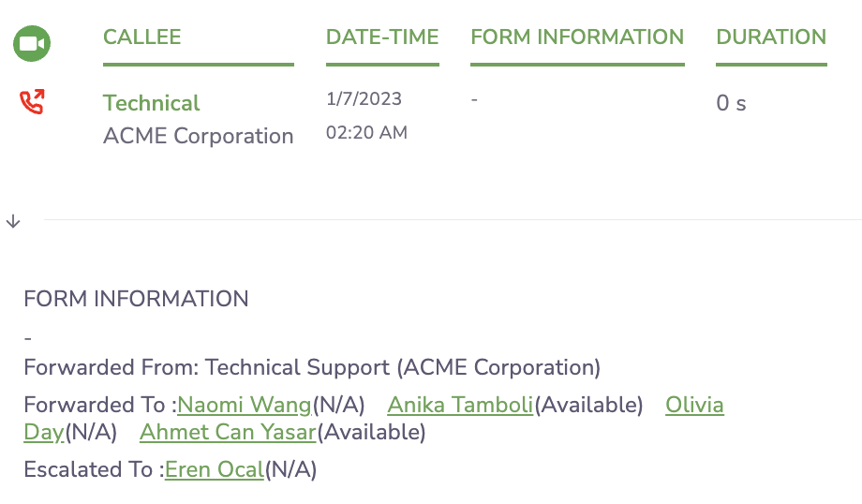Viewport: 862px width, 504px height.
Task: Click the red outgoing call icon
Action: 32,102
